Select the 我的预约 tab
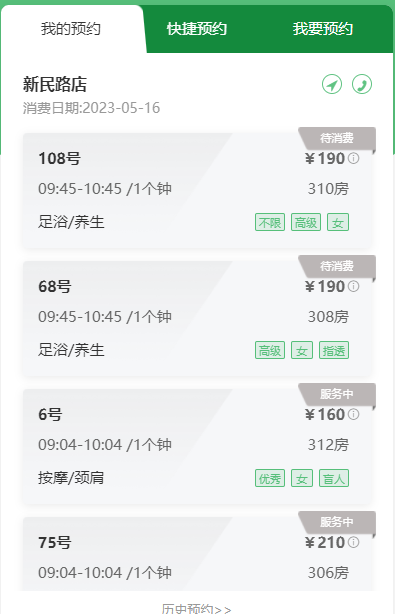This screenshot has width=395, height=614. [71, 29]
